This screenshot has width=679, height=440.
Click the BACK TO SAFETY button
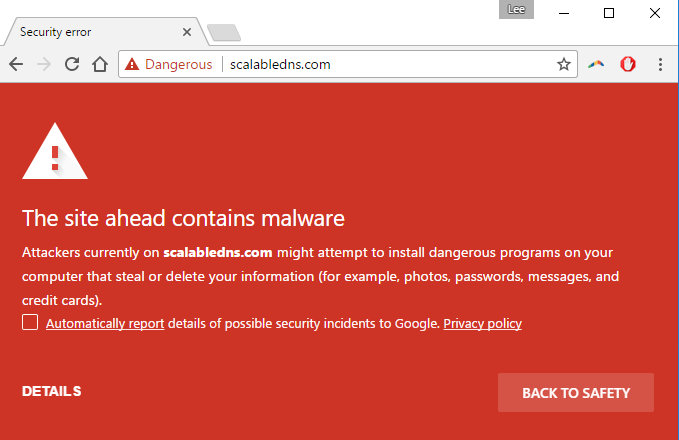pyautogui.click(x=576, y=392)
